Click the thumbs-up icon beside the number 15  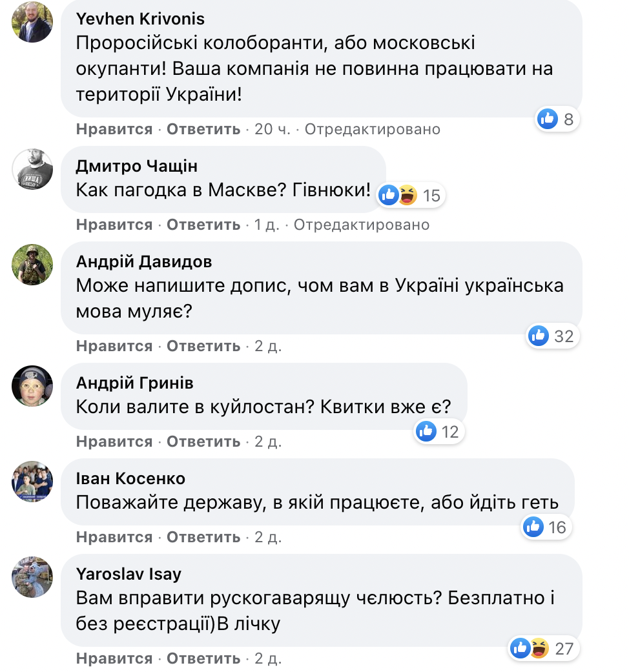pyautogui.click(x=389, y=194)
